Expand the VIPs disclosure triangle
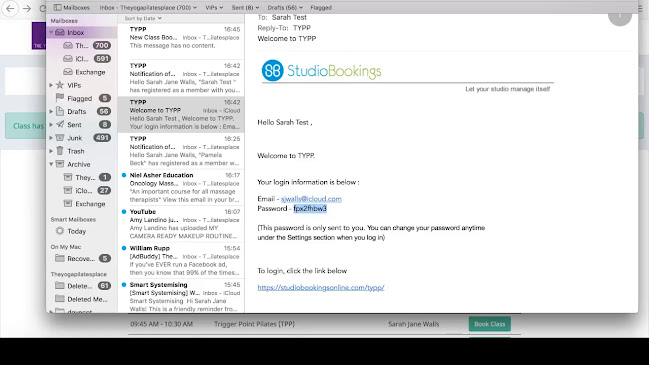Screen dimensions: 649x365 coord(51,85)
